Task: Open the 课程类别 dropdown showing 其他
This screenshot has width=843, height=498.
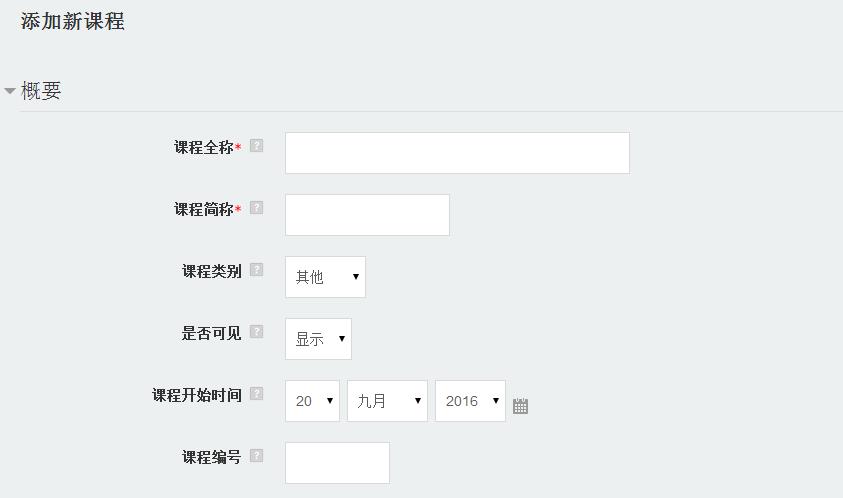Action: click(325, 277)
